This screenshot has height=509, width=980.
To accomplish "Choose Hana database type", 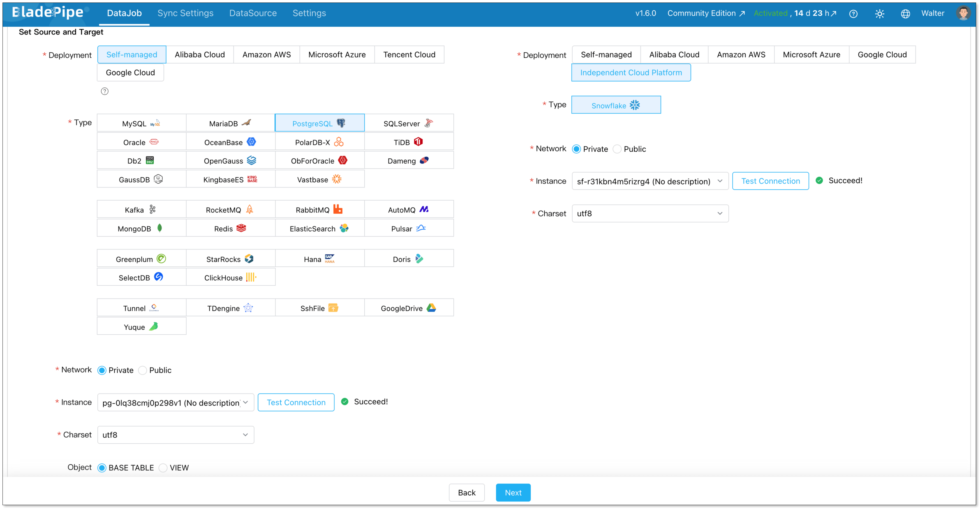I will (x=320, y=259).
